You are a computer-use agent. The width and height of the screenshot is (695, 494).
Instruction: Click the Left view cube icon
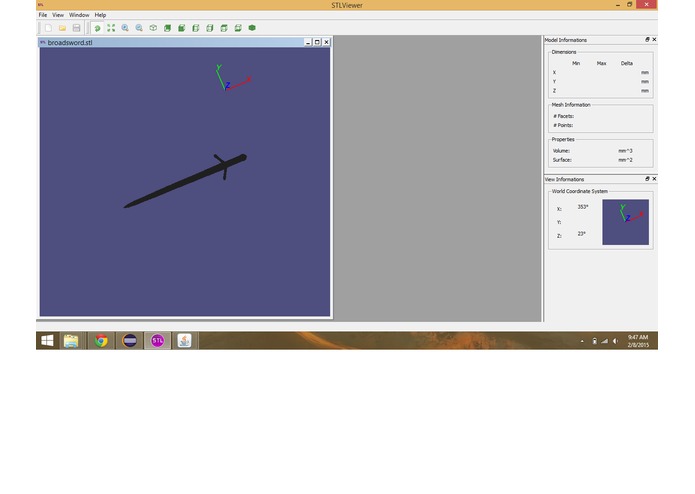click(195, 28)
